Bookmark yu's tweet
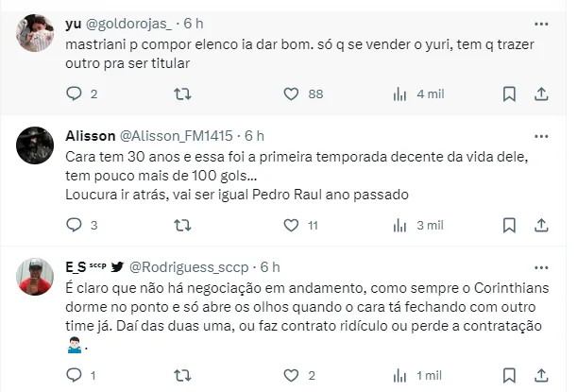This screenshot has width=577, height=392. coord(509,94)
